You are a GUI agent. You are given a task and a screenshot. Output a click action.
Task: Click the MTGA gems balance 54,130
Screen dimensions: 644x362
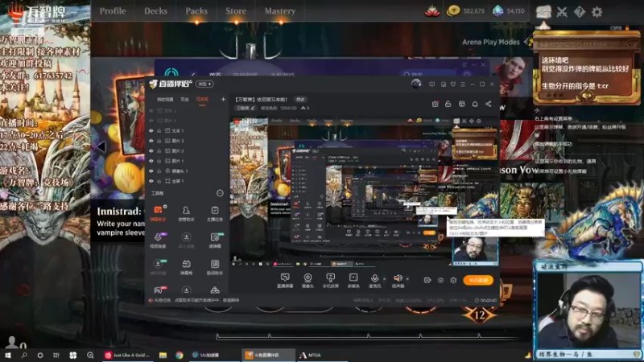(x=510, y=11)
